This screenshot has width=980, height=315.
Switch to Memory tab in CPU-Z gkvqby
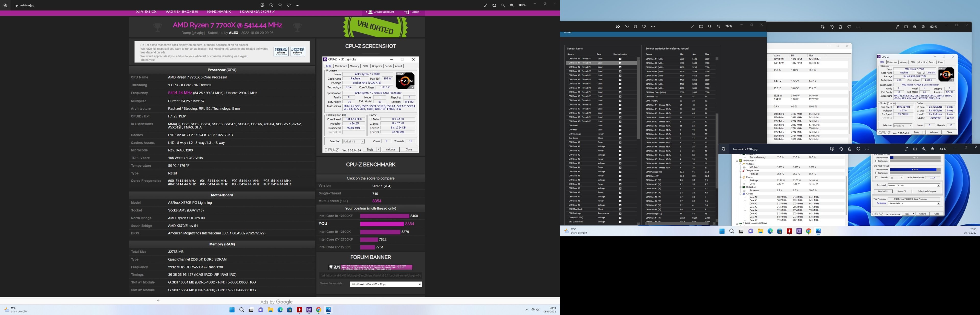tap(354, 66)
